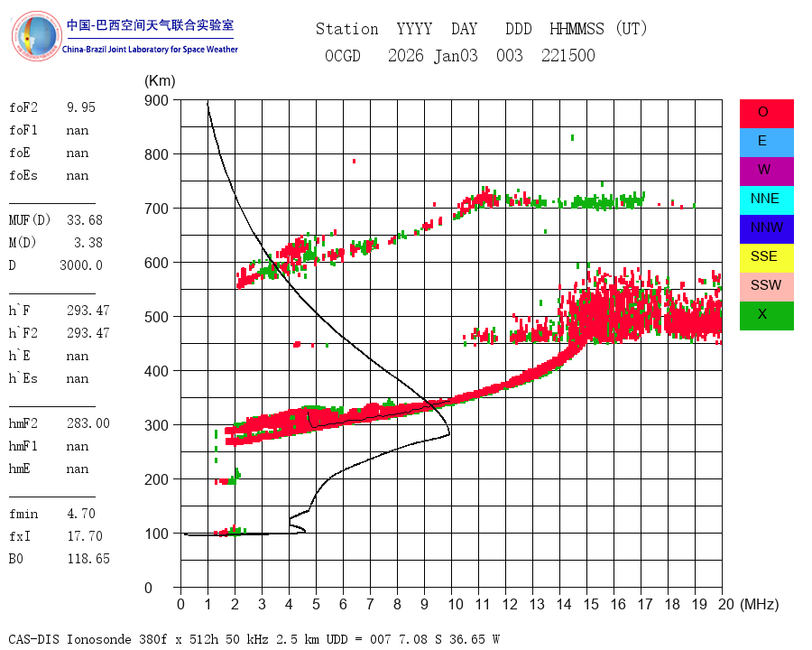Click the Chinese laboratory title text
Image resolution: width=812 pixels, height=650 pixels.
coord(150,25)
